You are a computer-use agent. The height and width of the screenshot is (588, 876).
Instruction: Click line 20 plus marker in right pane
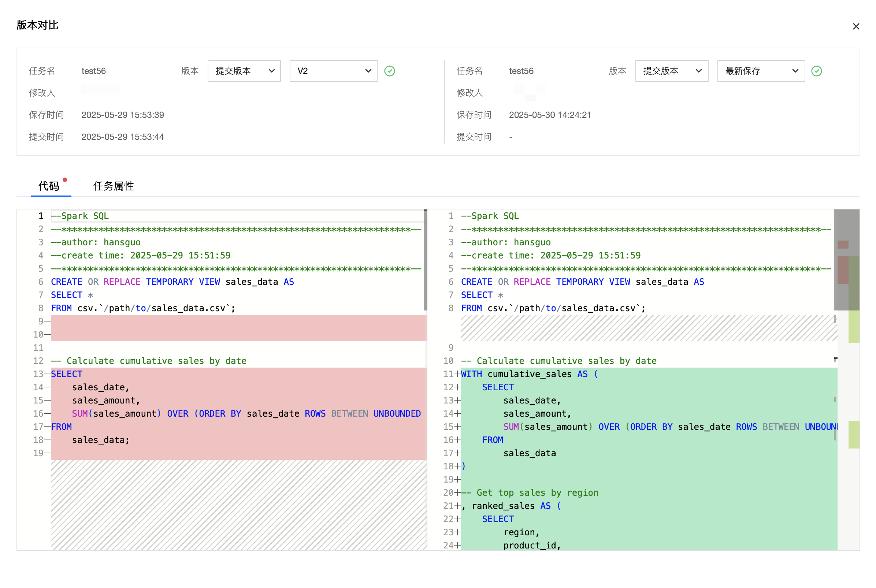pyautogui.click(x=457, y=492)
